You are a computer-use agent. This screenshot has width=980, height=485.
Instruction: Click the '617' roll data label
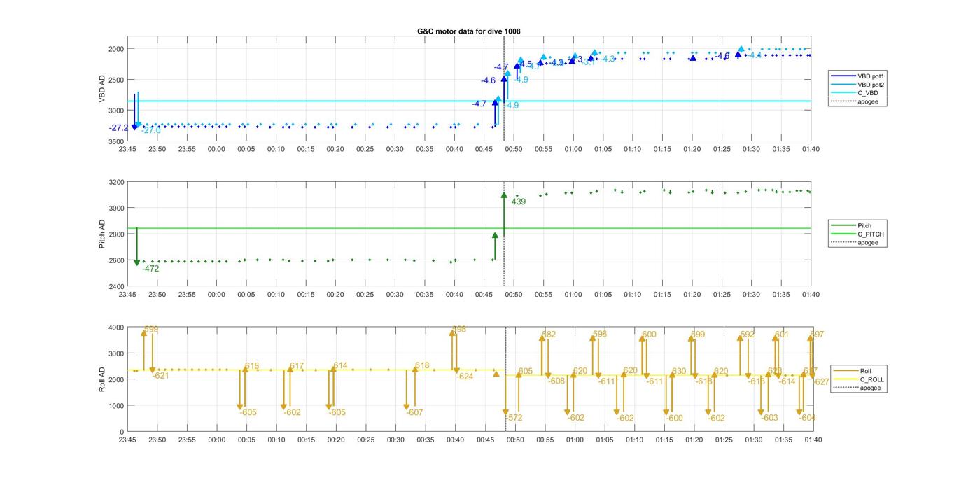[297, 366]
